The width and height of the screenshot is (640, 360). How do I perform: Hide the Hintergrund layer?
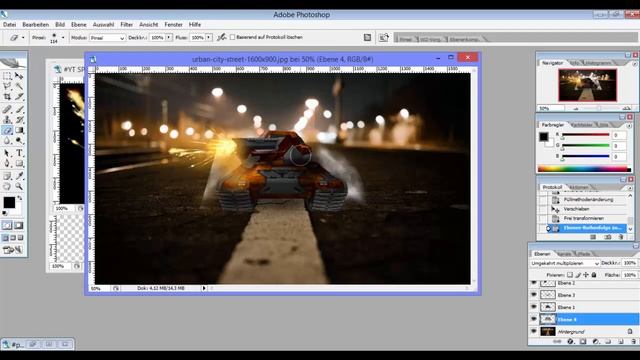click(x=533, y=331)
